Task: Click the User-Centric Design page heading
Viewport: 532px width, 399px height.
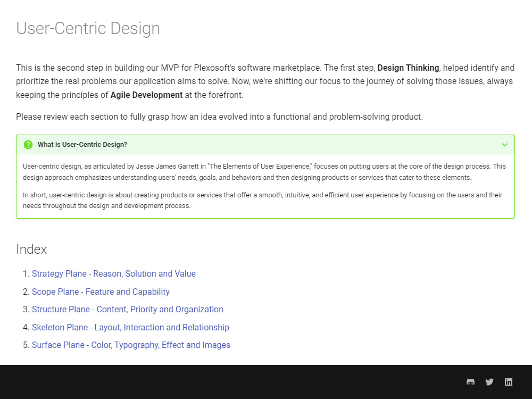Action: (88, 29)
